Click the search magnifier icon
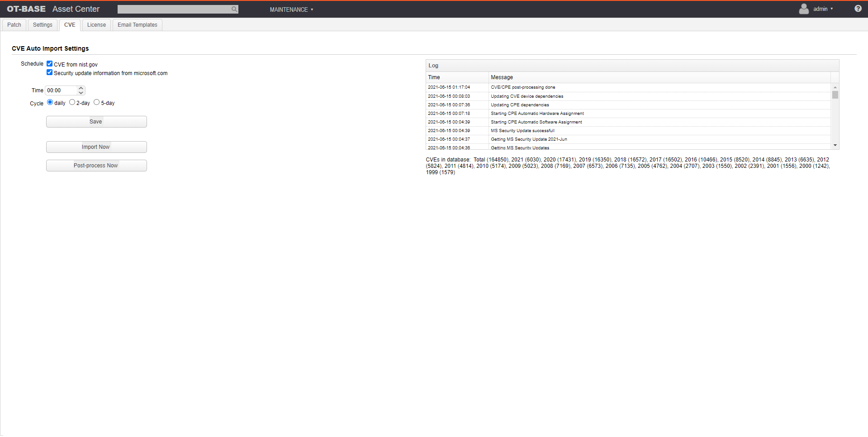Screen dimensions: 868x437 pos(234,9)
